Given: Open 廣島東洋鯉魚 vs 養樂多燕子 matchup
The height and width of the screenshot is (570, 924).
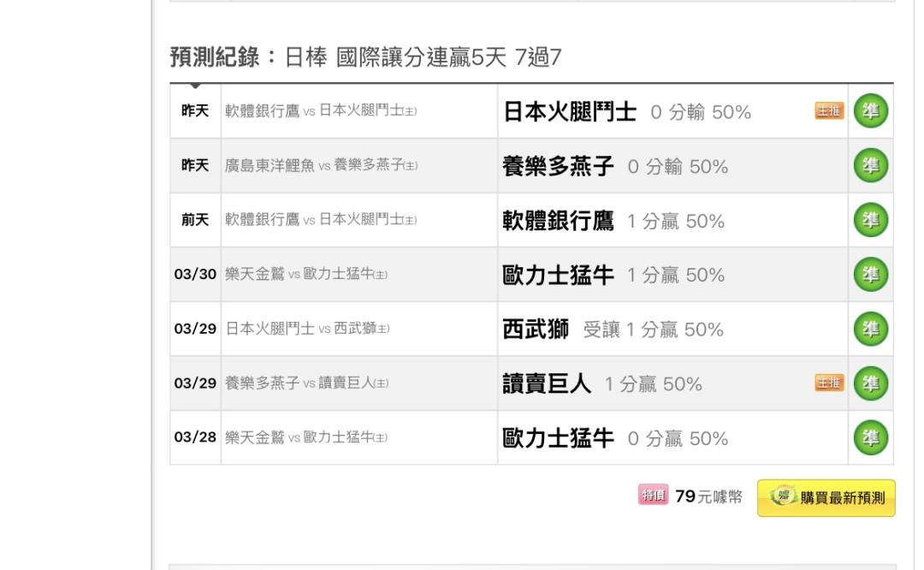Looking at the screenshot, I should 321,166.
